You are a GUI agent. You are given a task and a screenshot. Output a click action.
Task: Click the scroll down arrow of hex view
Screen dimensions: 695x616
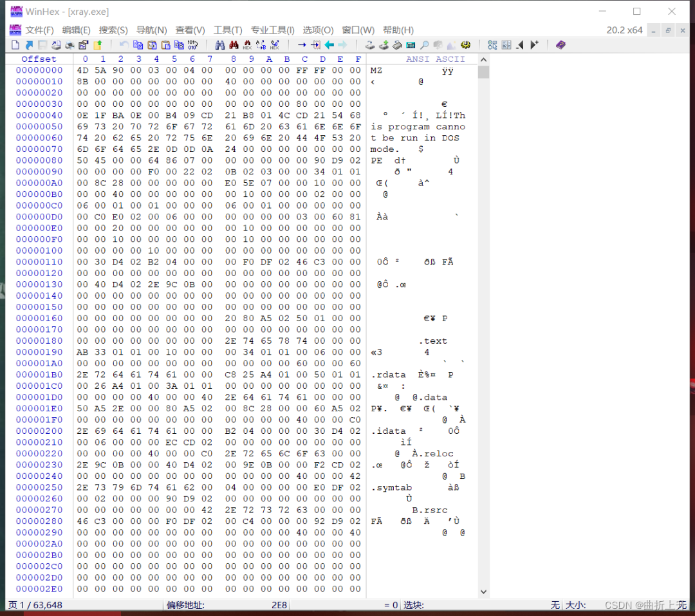click(x=483, y=592)
